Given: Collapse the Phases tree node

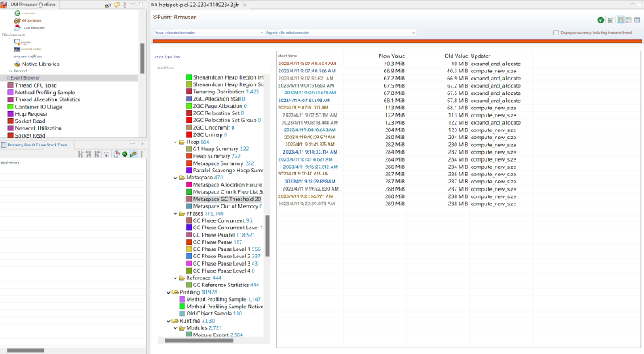Looking at the screenshot, I should point(175,213).
